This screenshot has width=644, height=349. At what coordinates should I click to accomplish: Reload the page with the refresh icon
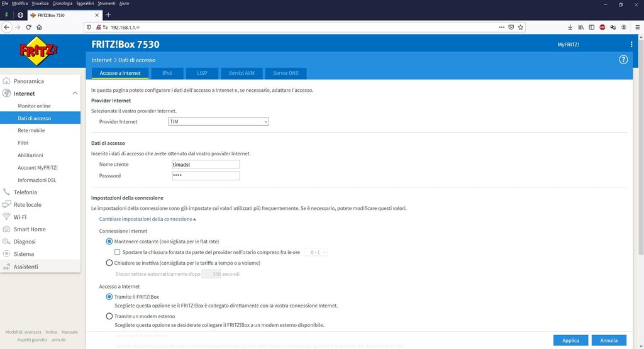coord(28,27)
